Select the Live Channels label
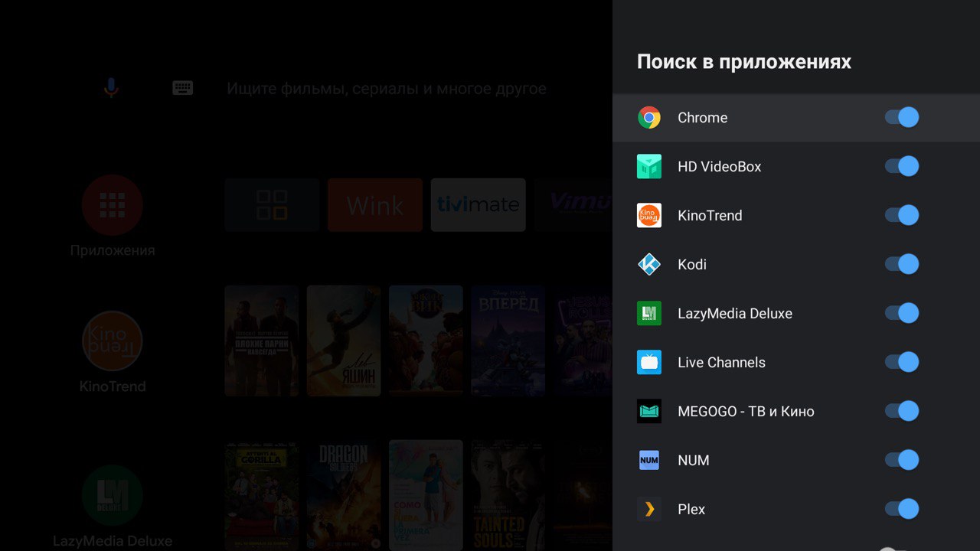The width and height of the screenshot is (980, 551). (x=721, y=363)
